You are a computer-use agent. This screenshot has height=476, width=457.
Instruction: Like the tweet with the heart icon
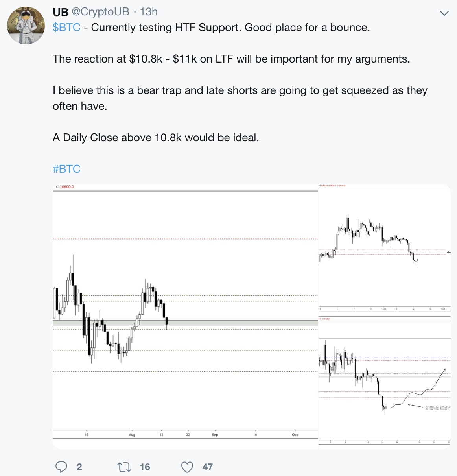click(187, 467)
